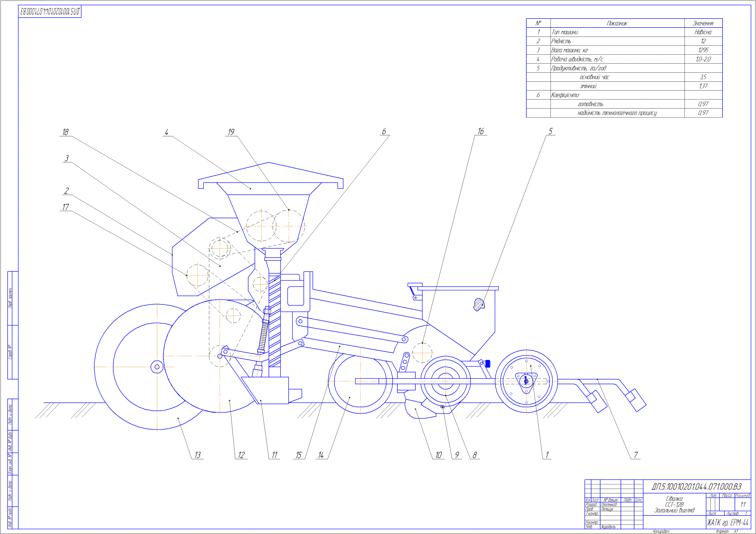Click the '№ докум.' column header
This screenshot has width=756, height=534.
pos(610,500)
